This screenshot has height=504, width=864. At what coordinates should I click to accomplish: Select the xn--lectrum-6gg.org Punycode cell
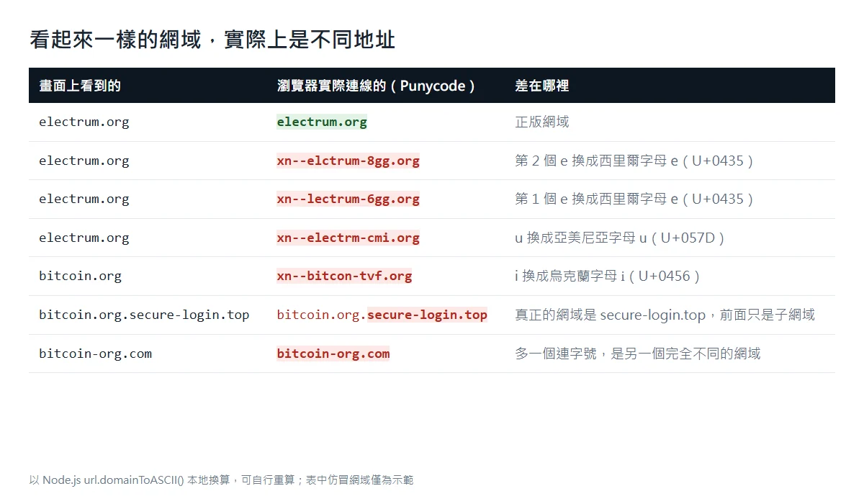(x=348, y=199)
